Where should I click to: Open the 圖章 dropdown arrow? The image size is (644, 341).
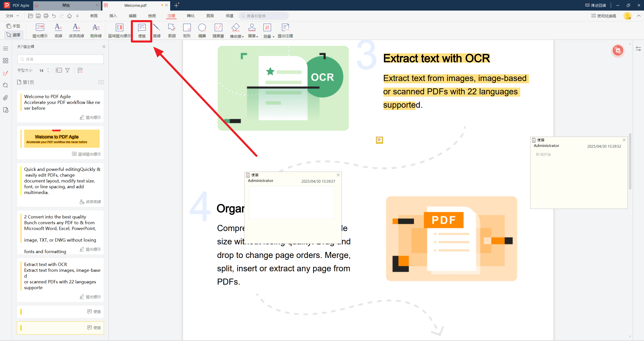click(x=257, y=37)
